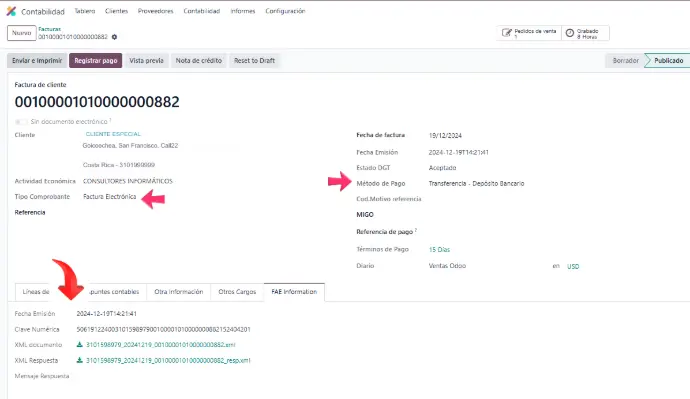Click the Referencia de pago field label

(385, 232)
